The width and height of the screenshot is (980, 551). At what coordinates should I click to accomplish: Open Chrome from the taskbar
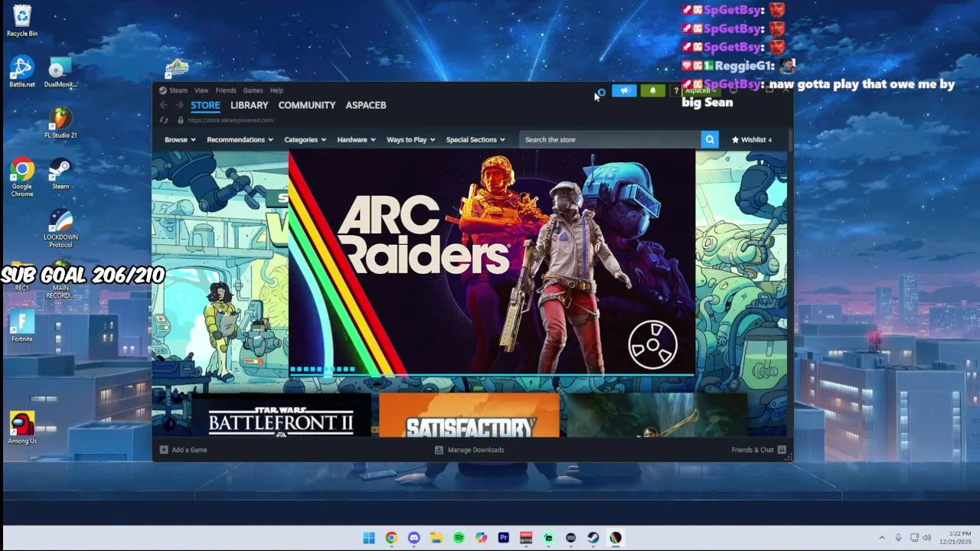click(x=391, y=538)
